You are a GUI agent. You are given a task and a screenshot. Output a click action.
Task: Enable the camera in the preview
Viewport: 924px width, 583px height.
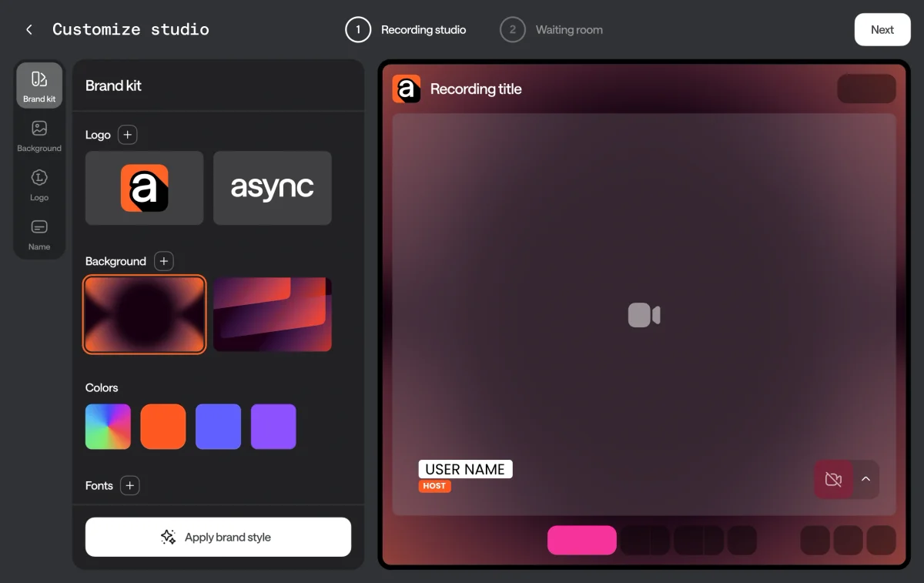point(832,479)
